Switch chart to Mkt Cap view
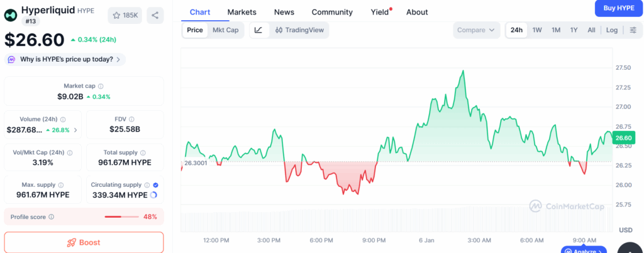 click(x=225, y=30)
